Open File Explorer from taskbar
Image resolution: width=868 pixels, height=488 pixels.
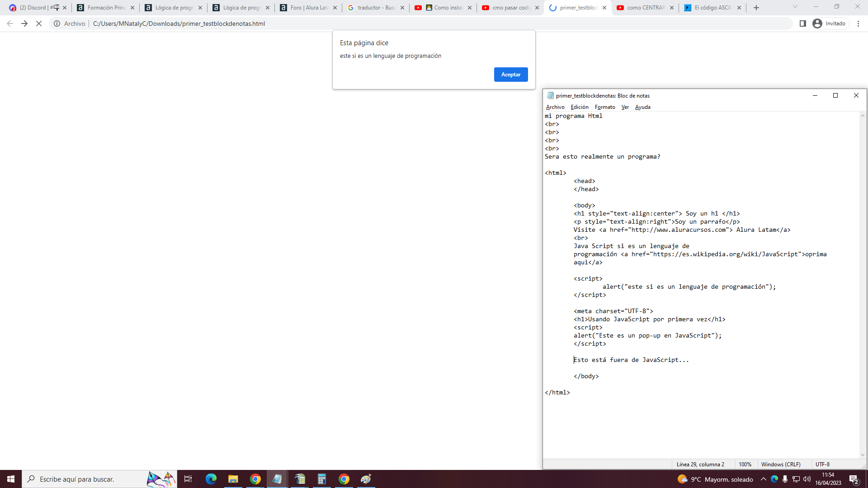(x=233, y=479)
